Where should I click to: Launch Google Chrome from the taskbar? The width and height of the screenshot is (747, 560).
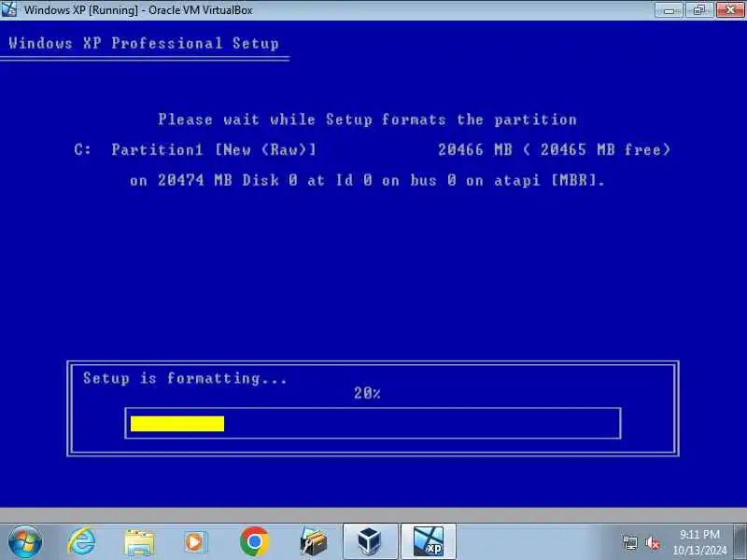point(254,541)
